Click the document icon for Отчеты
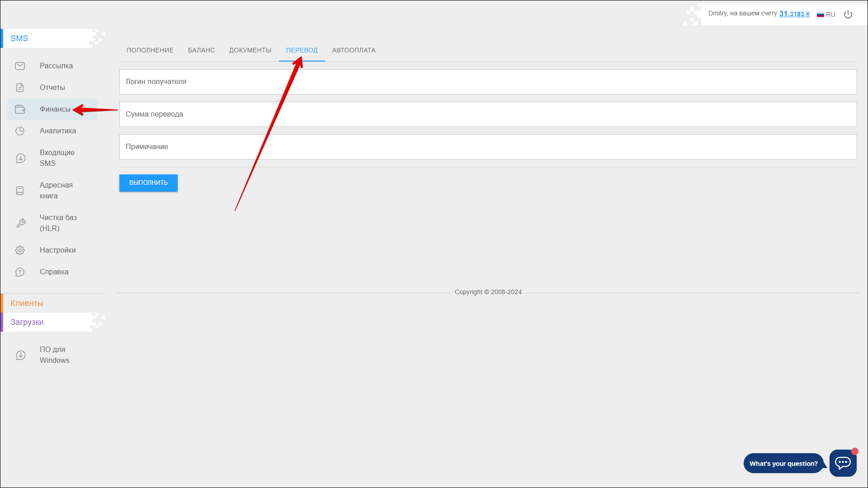 pyautogui.click(x=20, y=88)
